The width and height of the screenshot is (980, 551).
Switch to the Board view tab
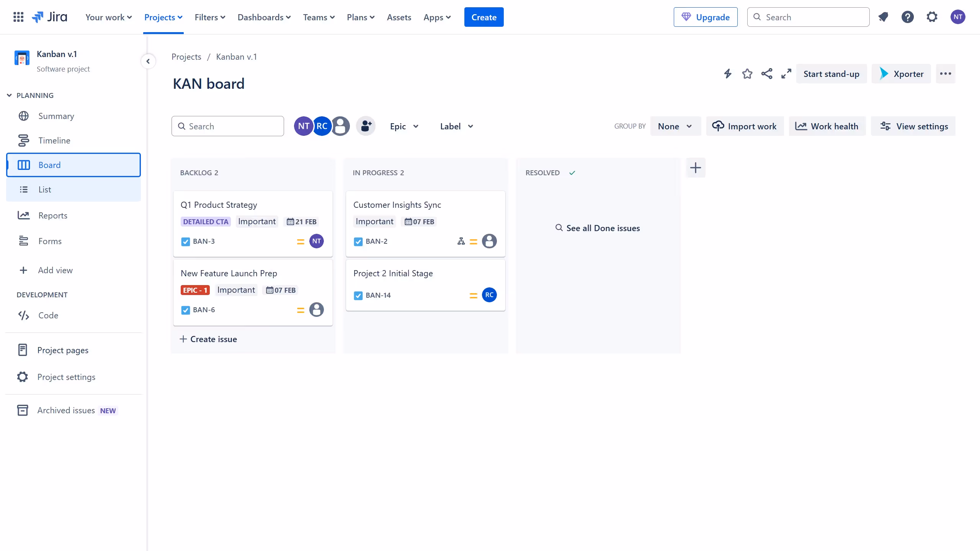click(x=49, y=165)
